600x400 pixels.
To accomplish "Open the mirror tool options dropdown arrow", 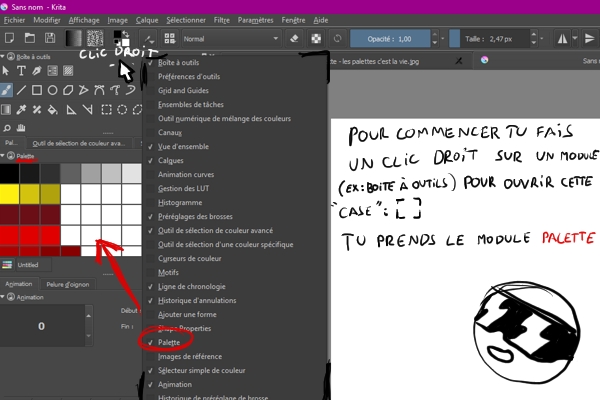I will 575,38.
